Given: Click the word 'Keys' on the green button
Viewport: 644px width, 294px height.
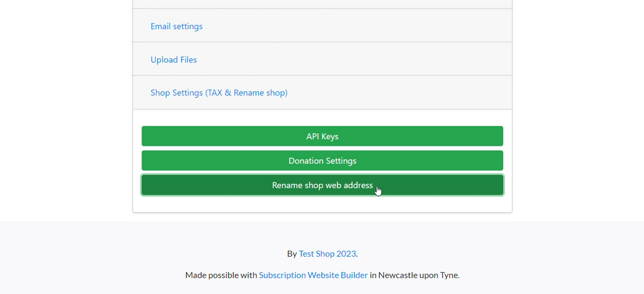Looking at the screenshot, I should coord(330,136).
